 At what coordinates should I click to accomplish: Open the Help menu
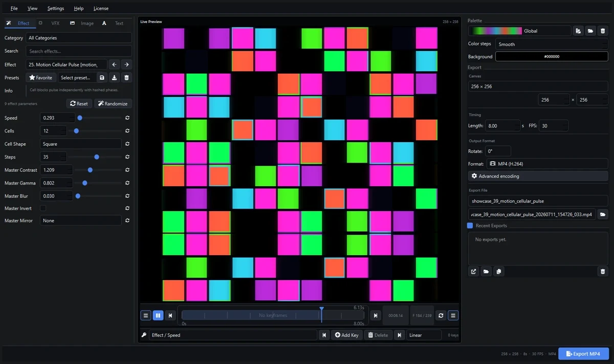click(x=78, y=8)
